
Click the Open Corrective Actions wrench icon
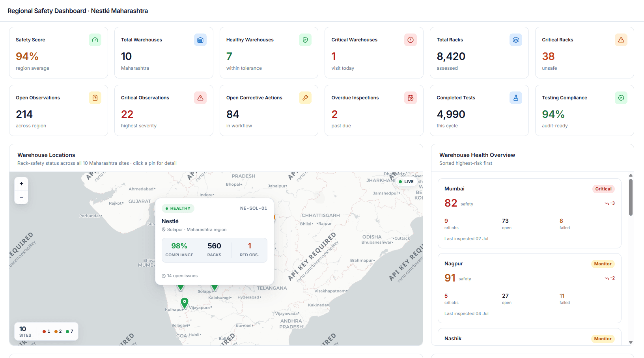[x=305, y=98]
